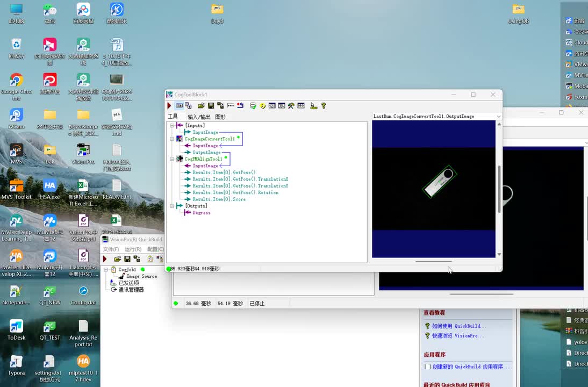
Task: Open the image source dropdown showing LastRun.CogImageConvertTool1.OutputImage
Action: [x=498, y=116]
